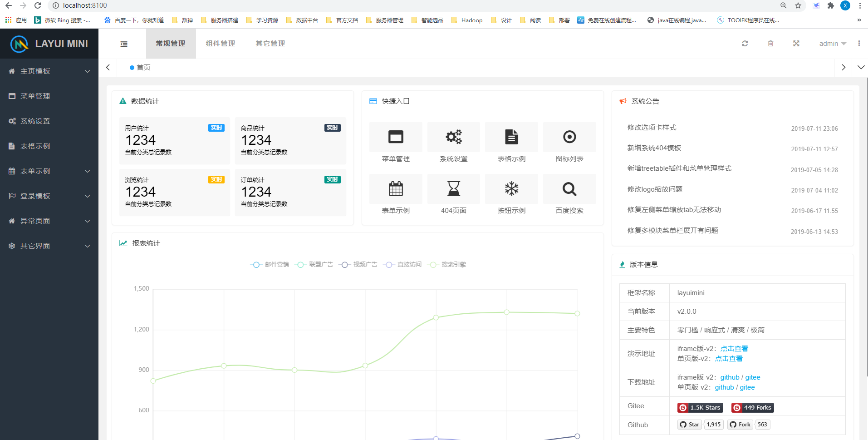
Task: Open 菜单管理 quick entry icon
Action: click(396, 137)
